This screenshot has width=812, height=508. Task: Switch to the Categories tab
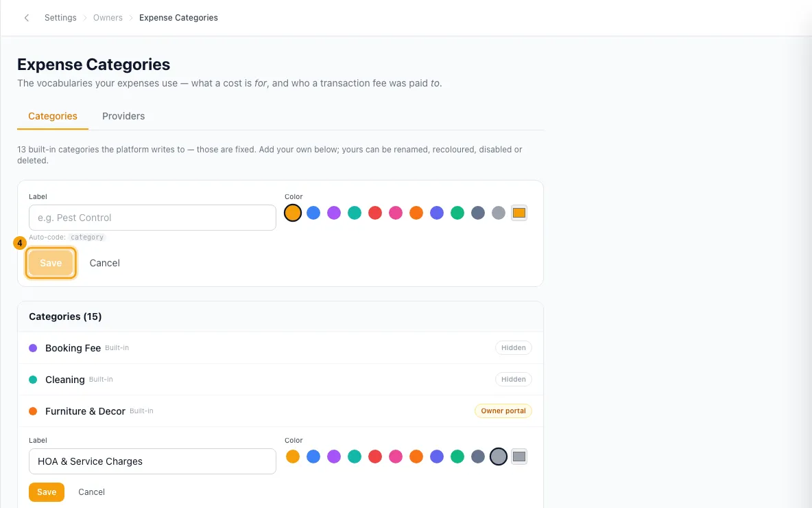click(53, 116)
